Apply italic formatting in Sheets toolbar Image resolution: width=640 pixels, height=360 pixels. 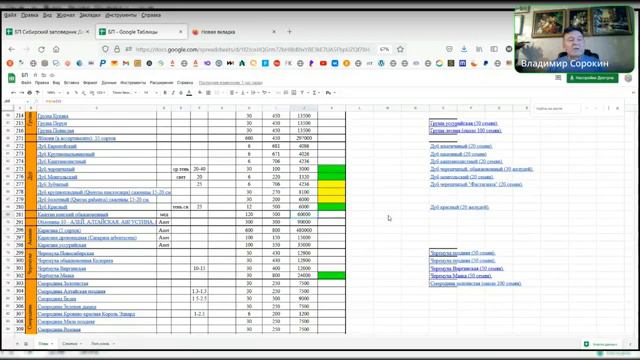coord(173,93)
